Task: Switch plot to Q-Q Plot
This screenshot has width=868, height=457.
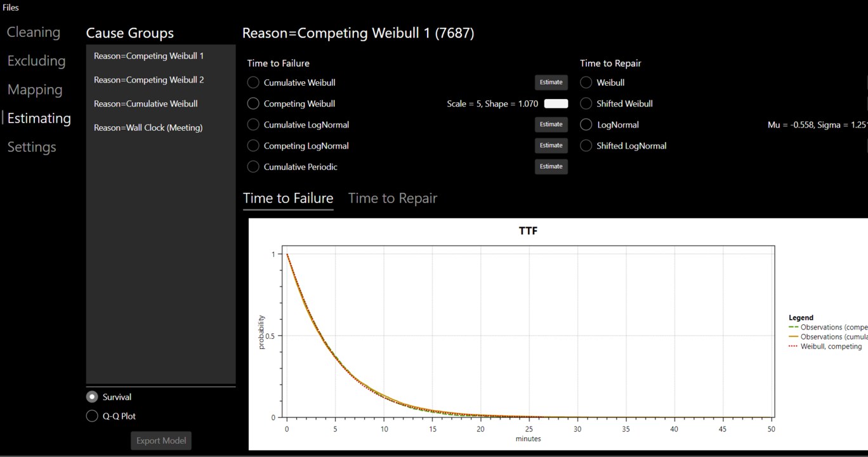Action: 92,416
